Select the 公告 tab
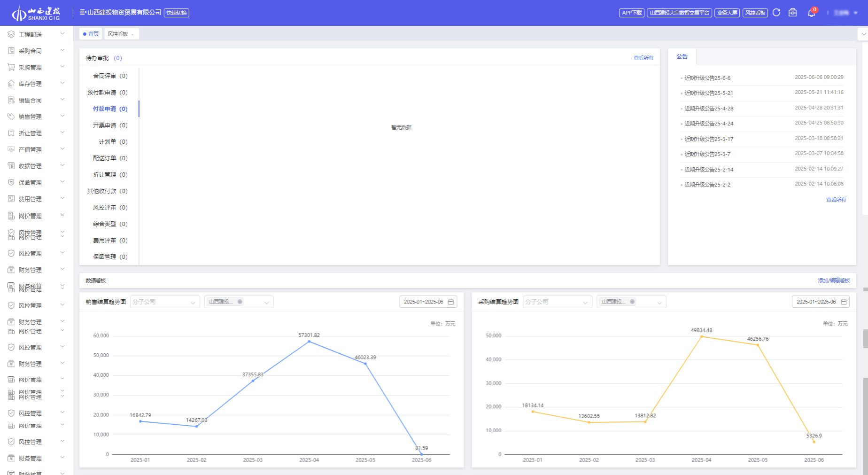The width and height of the screenshot is (868, 475). (x=682, y=56)
